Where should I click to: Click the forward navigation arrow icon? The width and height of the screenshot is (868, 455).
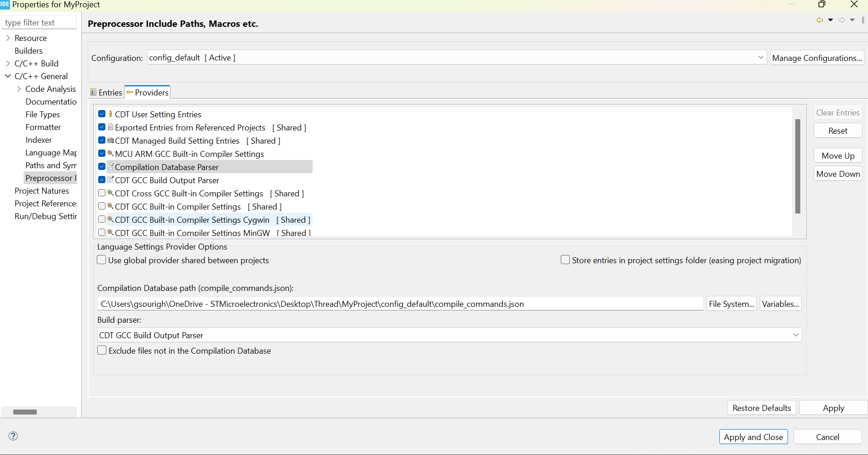click(842, 20)
